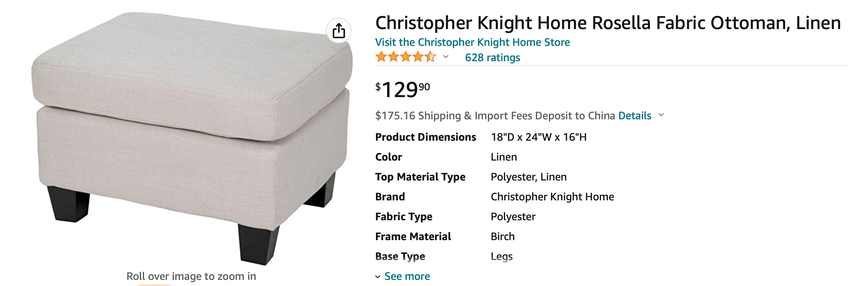The image size is (868, 286).
Task: Click the $129.90 price
Action: pos(403,90)
